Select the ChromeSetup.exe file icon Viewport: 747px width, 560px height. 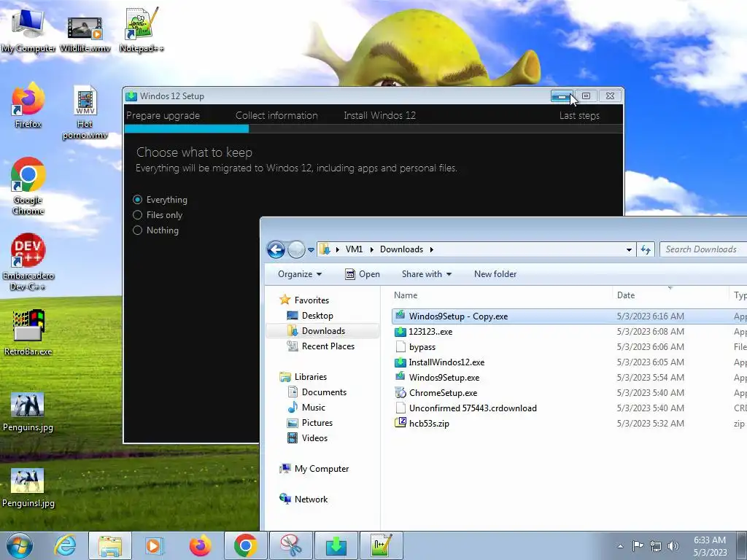pyautogui.click(x=400, y=392)
